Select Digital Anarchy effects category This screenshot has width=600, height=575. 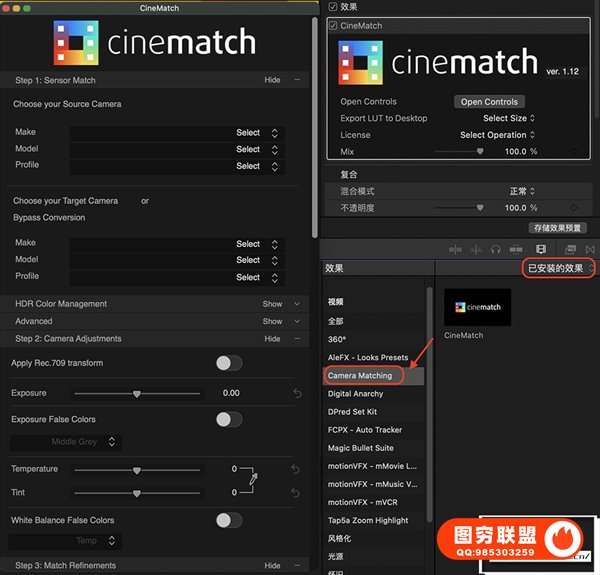355,394
